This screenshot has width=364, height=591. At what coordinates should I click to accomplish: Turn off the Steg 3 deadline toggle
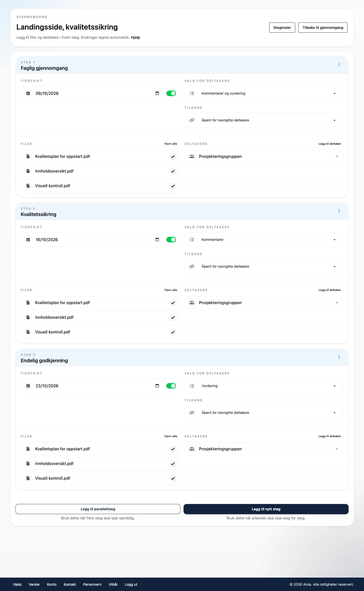tap(171, 386)
